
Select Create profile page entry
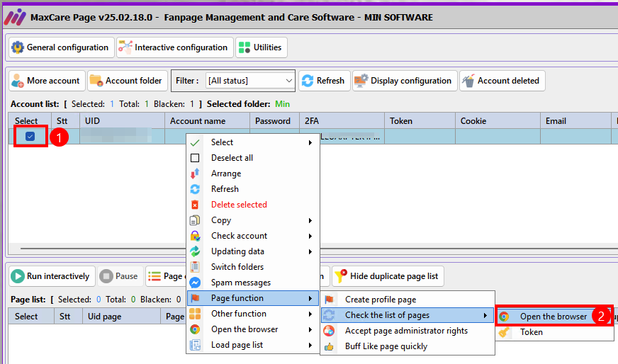[408, 300]
